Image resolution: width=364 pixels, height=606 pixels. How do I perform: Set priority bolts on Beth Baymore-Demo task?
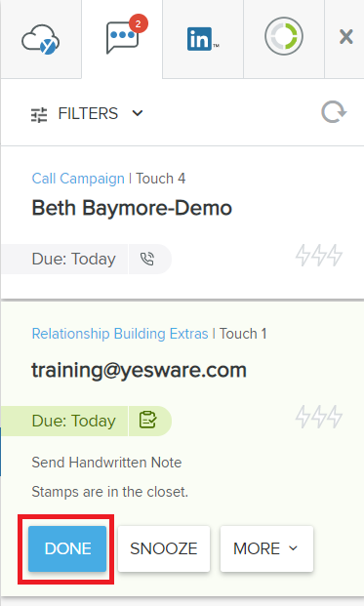tap(319, 256)
